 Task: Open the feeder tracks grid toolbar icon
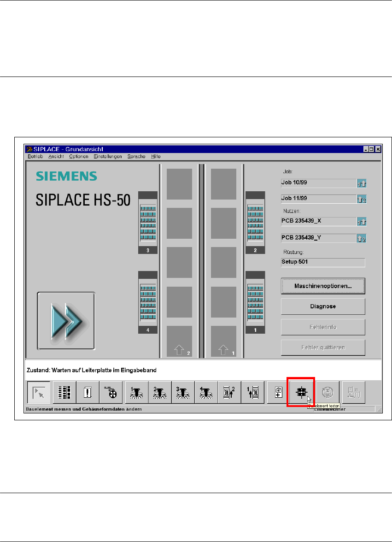pyautogui.click(x=64, y=392)
